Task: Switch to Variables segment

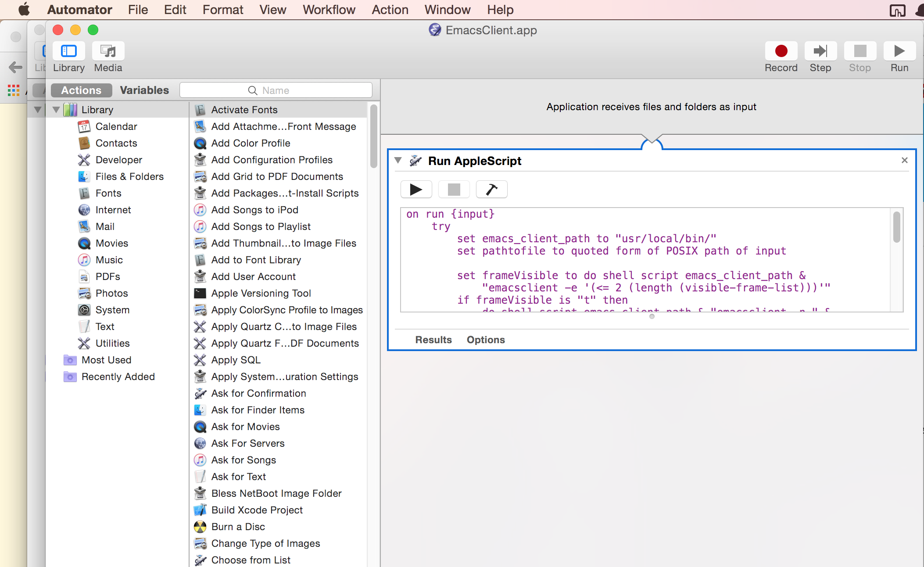Action: pos(144,90)
